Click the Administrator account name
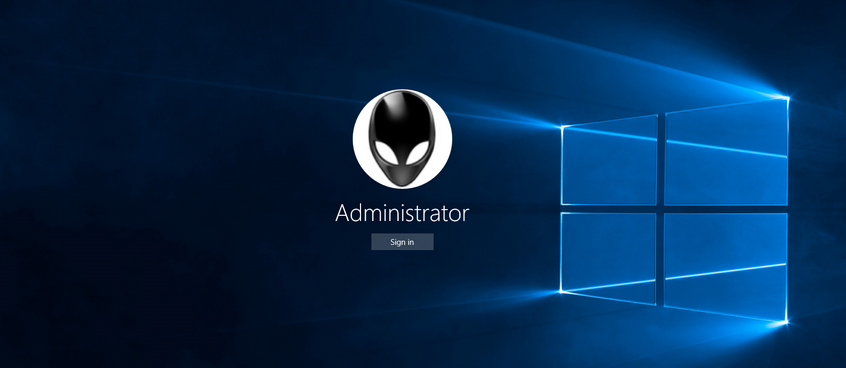846x368 pixels. click(x=402, y=213)
